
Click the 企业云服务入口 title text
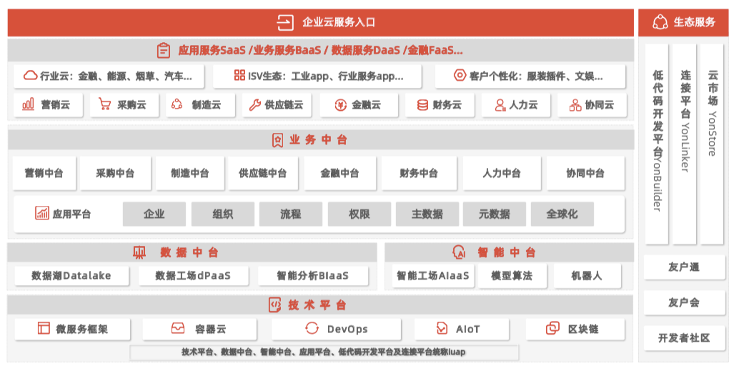pyautogui.click(x=338, y=22)
